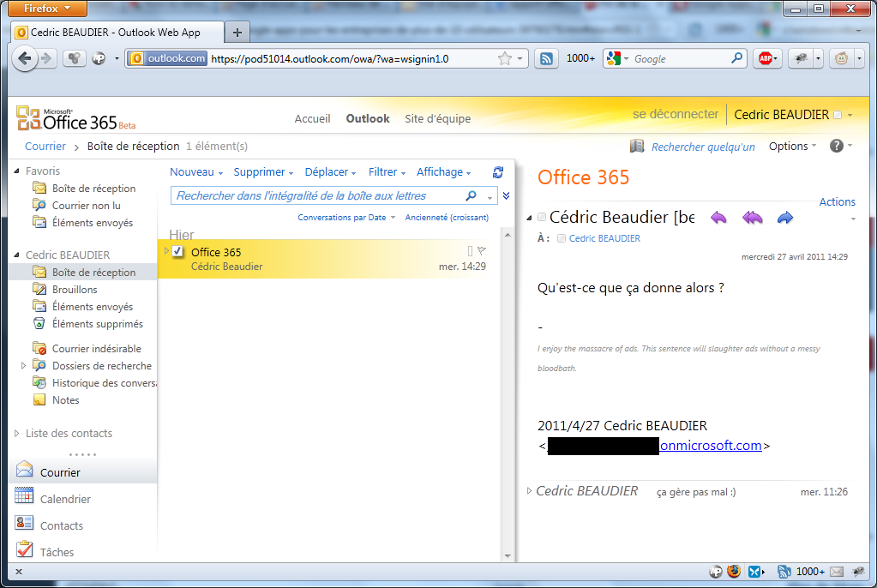This screenshot has width=877, height=588.
Task: Open the Nouveau dropdown
Action: 196,171
